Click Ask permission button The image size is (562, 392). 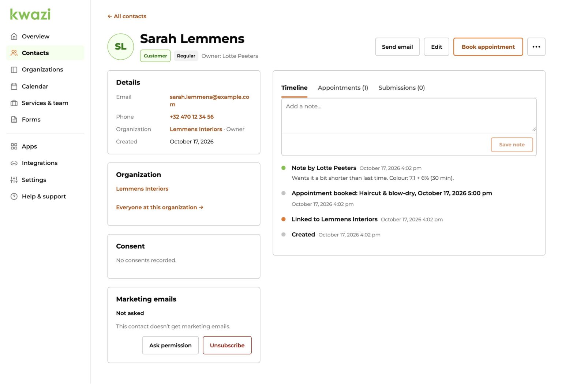(171, 346)
